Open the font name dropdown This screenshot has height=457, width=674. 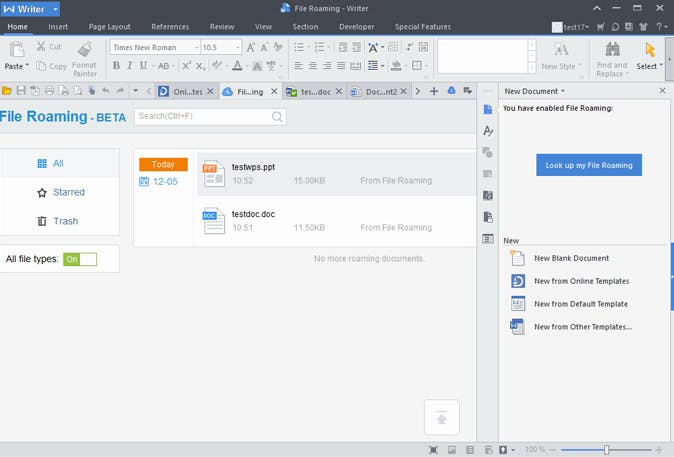pos(196,47)
